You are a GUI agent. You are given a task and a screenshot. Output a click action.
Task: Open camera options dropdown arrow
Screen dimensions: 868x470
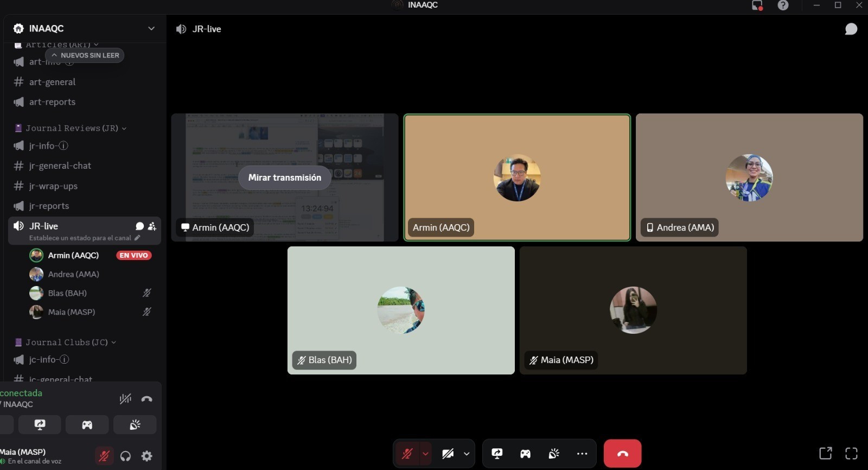467,454
